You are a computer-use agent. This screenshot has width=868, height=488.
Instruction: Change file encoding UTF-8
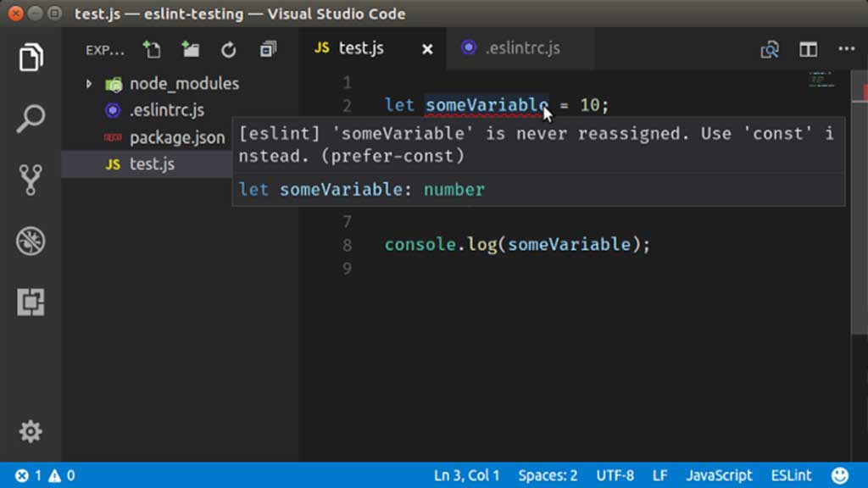click(x=615, y=475)
